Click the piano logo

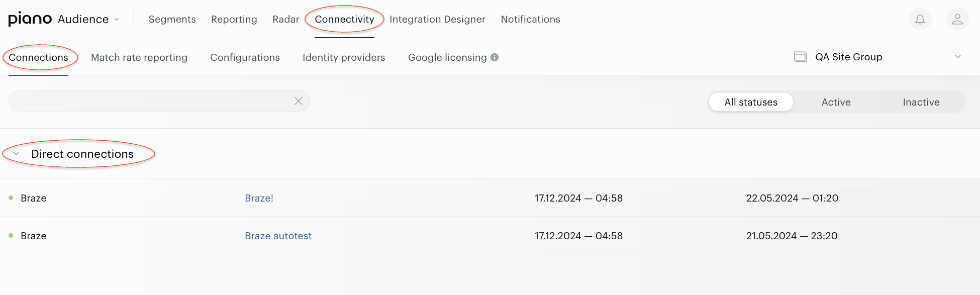30,19
